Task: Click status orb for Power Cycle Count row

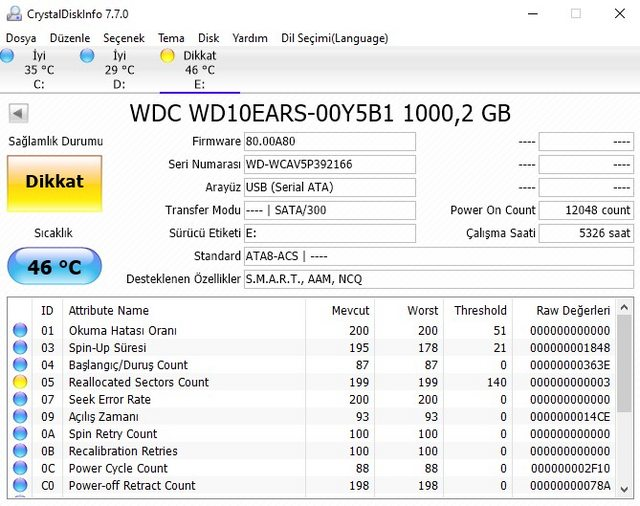Action: pyautogui.click(x=20, y=468)
